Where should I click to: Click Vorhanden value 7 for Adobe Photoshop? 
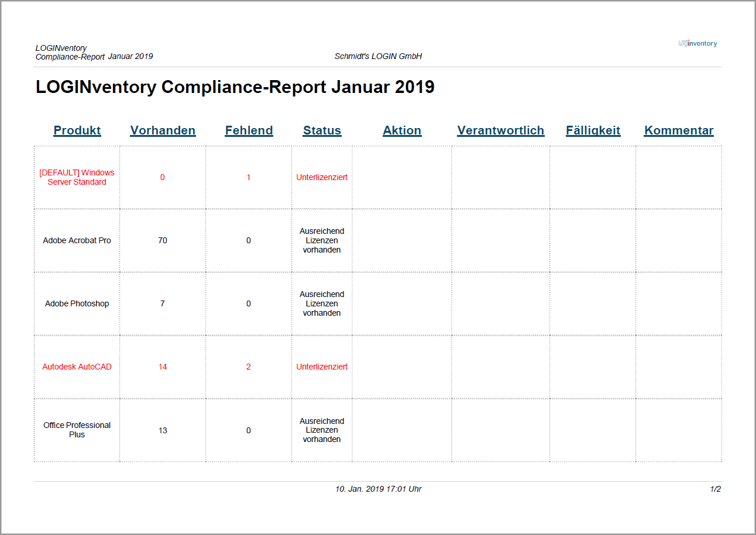(x=163, y=303)
